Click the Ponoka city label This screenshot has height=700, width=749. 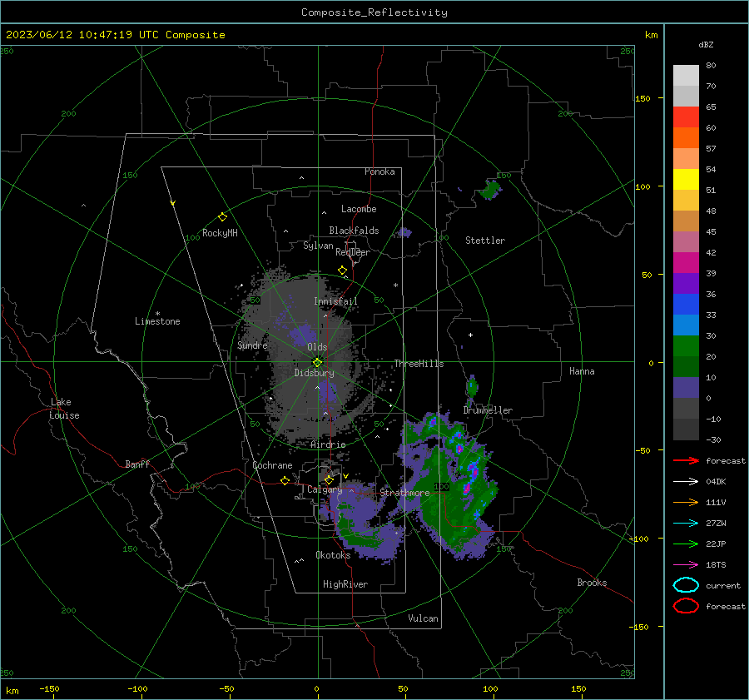click(379, 171)
